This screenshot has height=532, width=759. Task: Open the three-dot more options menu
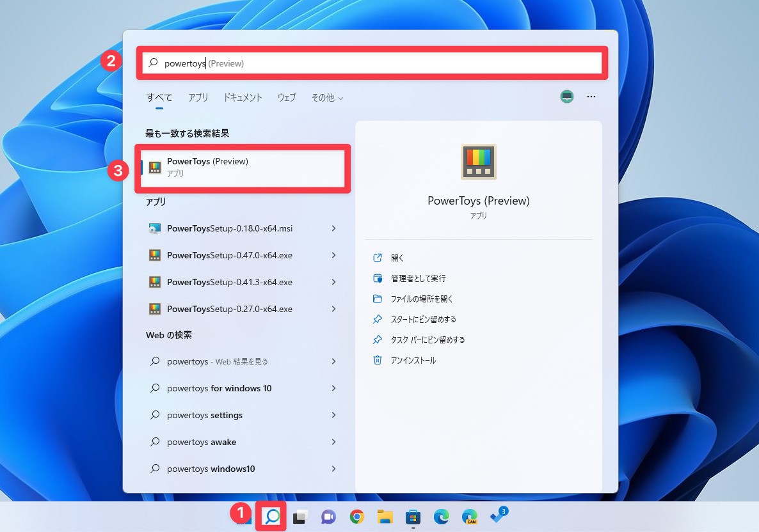591,97
